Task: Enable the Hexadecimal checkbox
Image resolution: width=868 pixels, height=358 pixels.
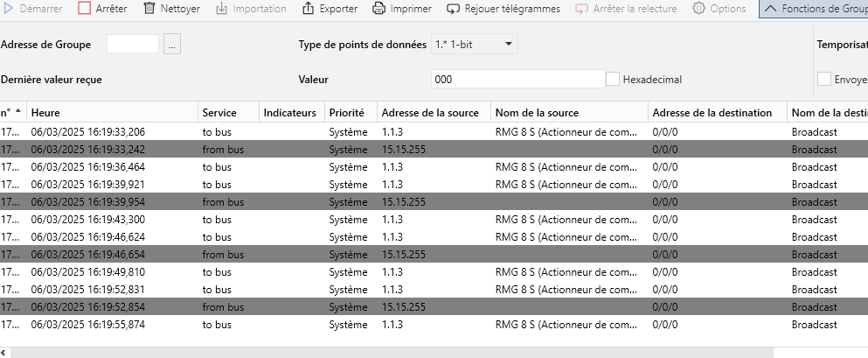Action: click(x=613, y=80)
